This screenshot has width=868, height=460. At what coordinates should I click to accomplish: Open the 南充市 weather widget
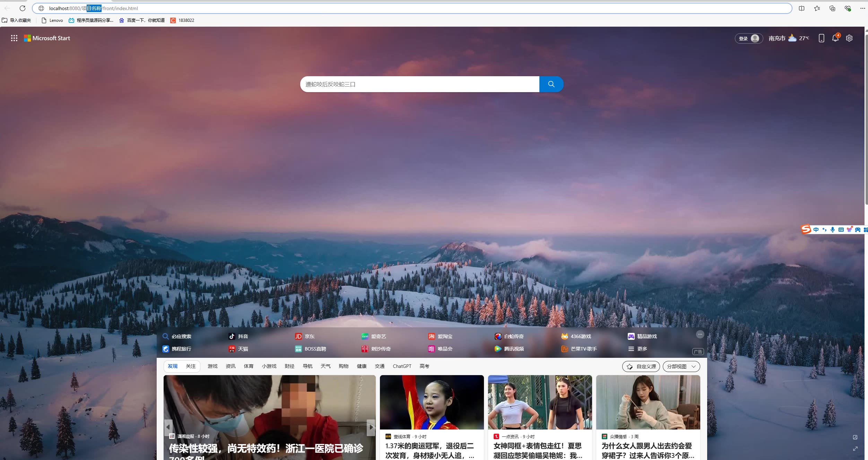tap(789, 38)
